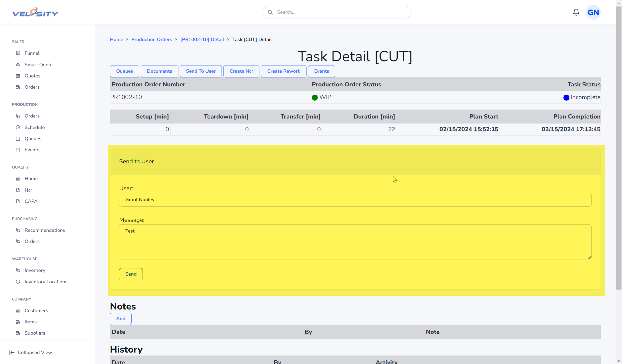Click the Collapsed View arrow icon
Viewport: 622px width, 364px height.
point(12,352)
